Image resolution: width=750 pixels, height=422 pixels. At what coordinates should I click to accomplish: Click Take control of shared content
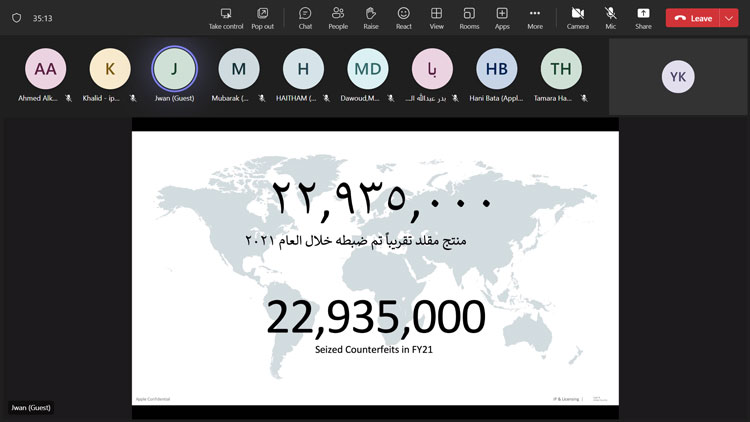[226, 17]
